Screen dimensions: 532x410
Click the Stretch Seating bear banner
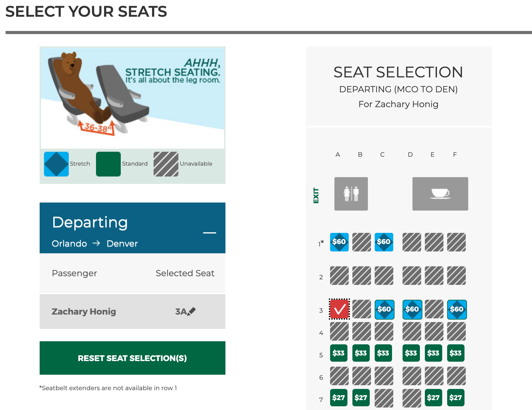click(133, 98)
